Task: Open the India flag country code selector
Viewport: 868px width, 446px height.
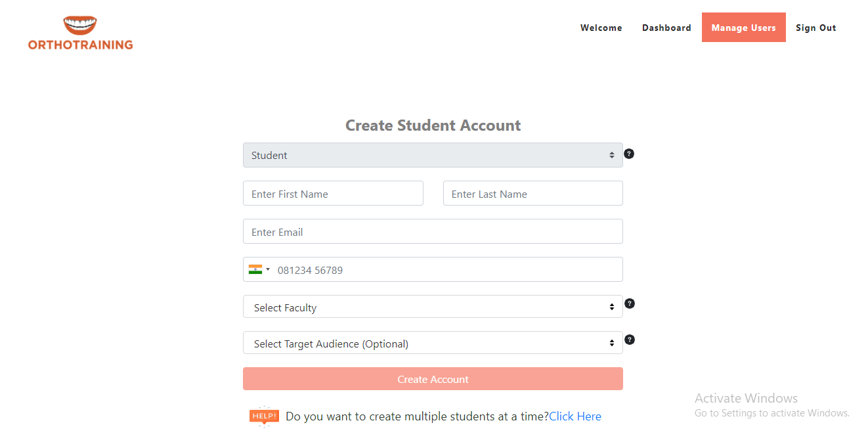Action: click(x=259, y=269)
